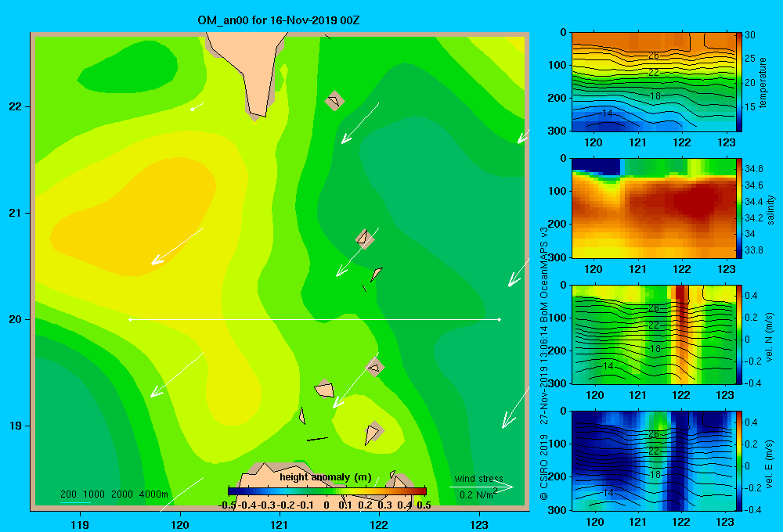
Task: Click the short wind arrow west of Taiwan's tip
Action: pos(198,106)
